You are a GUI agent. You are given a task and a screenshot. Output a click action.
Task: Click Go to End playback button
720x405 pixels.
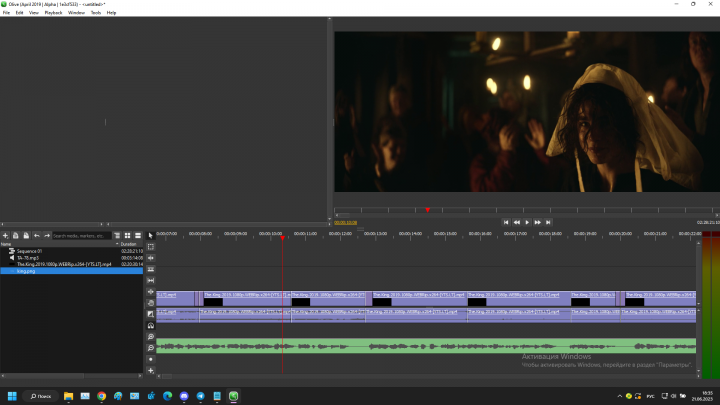(548, 222)
